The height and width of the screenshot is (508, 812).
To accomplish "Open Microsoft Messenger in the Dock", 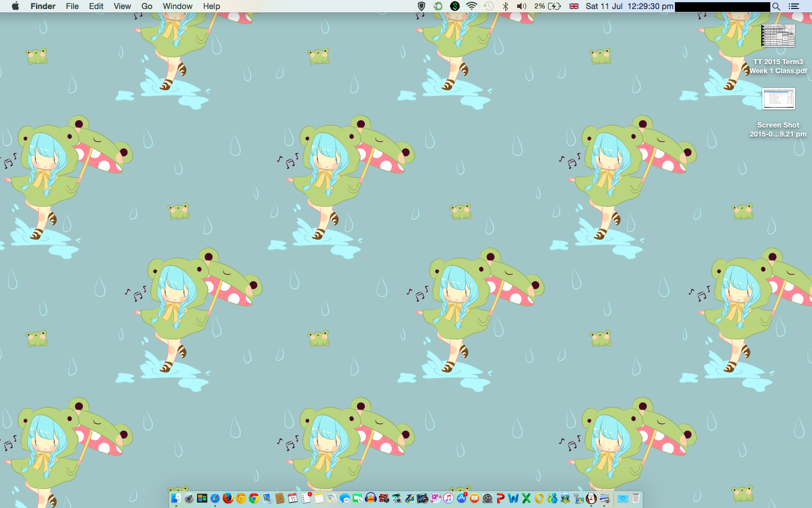I will [x=552, y=498].
